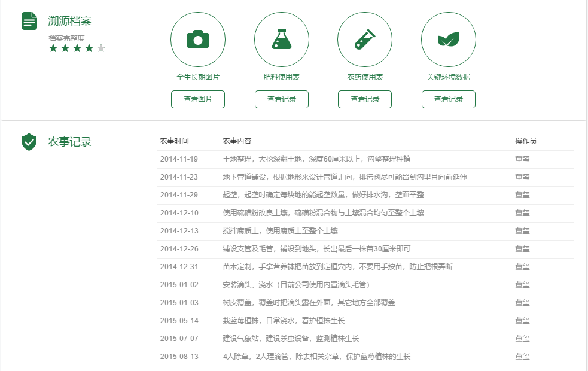The width and height of the screenshot is (588, 371).
Task: Click the test tube icon for 农药使用表
Action: [x=365, y=39]
